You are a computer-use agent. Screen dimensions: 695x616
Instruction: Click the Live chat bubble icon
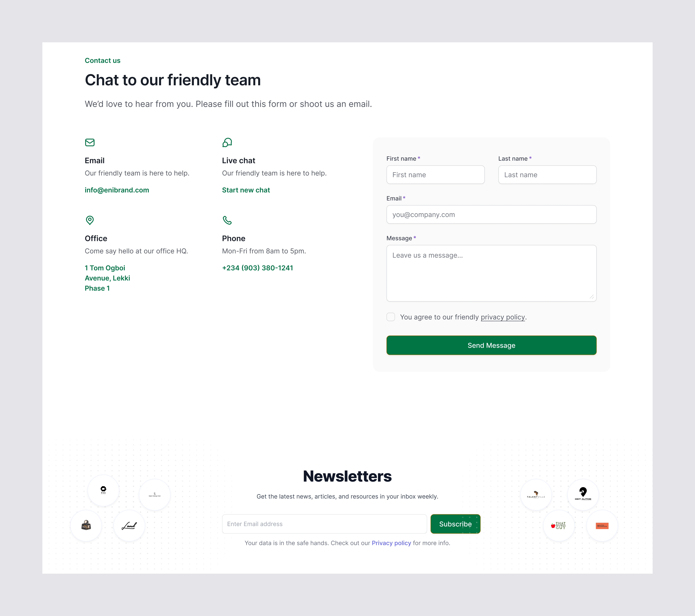(x=227, y=142)
